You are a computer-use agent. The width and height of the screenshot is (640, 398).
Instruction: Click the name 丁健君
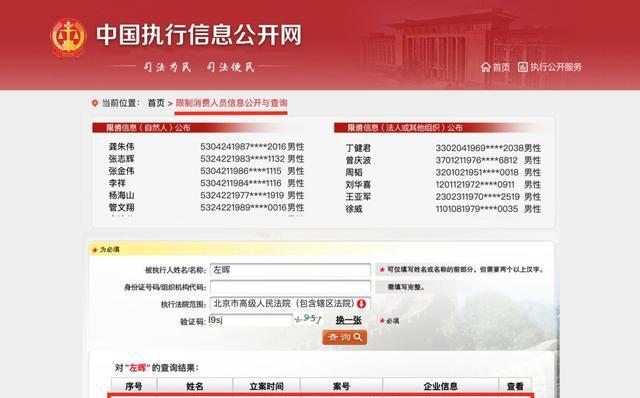click(x=358, y=148)
